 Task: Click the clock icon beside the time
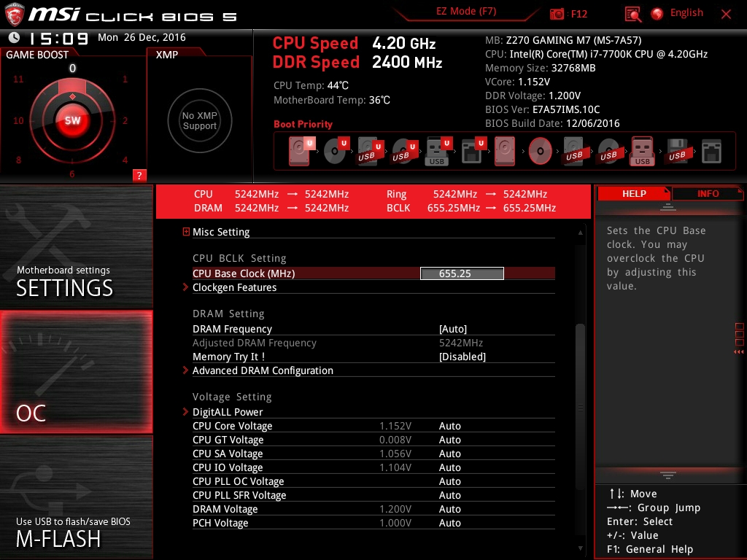(14, 37)
